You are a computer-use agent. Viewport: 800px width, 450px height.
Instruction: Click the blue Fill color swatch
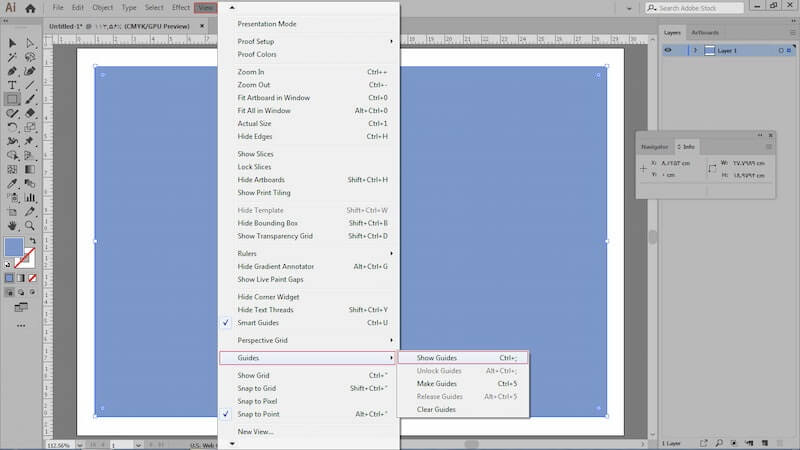pyautogui.click(x=14, y=246)
